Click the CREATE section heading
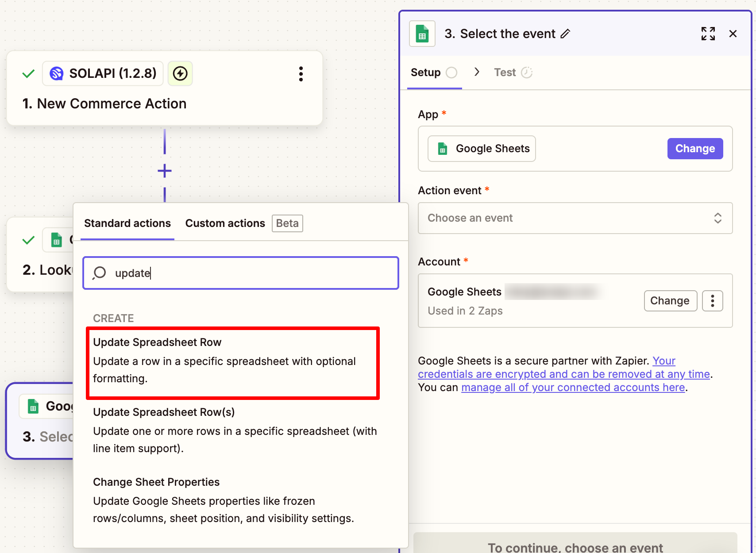The width and height of the screenshot is (756, 553). point(113,319)
